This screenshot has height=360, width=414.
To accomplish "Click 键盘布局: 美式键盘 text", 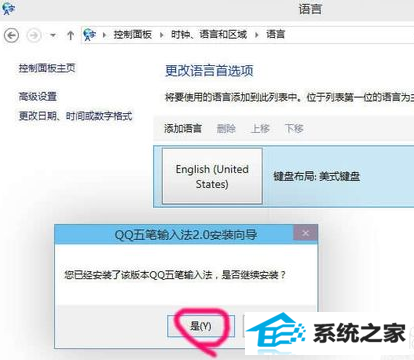I will [x=316, y=176].
